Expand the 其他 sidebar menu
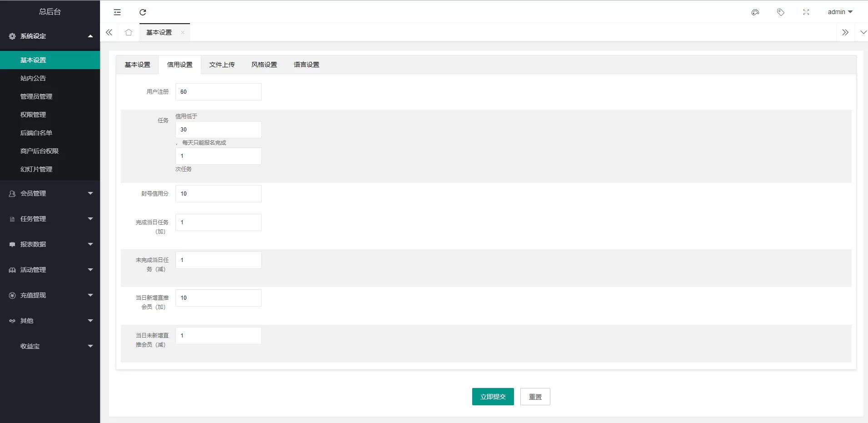The image size is (868, 423). click(x=50, y=321)
